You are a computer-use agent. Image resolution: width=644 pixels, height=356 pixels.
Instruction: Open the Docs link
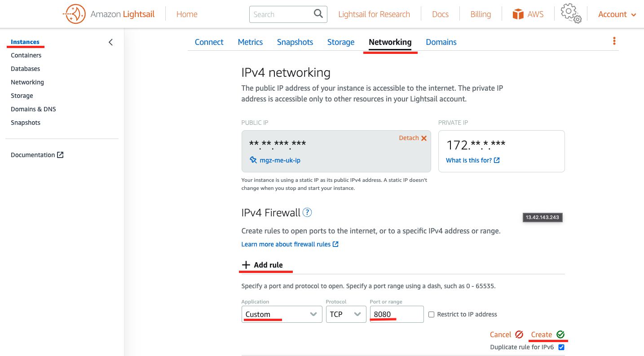click(440, 14)
